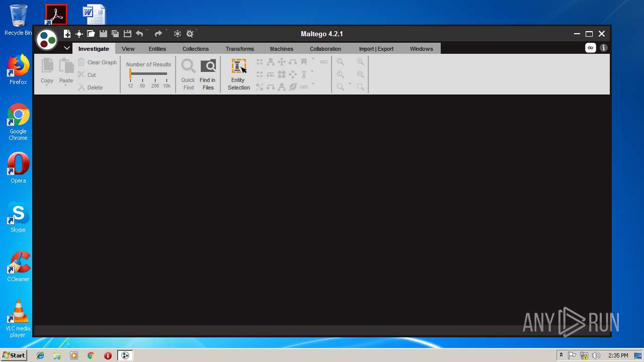Open the Maltego application menu button

47,40
